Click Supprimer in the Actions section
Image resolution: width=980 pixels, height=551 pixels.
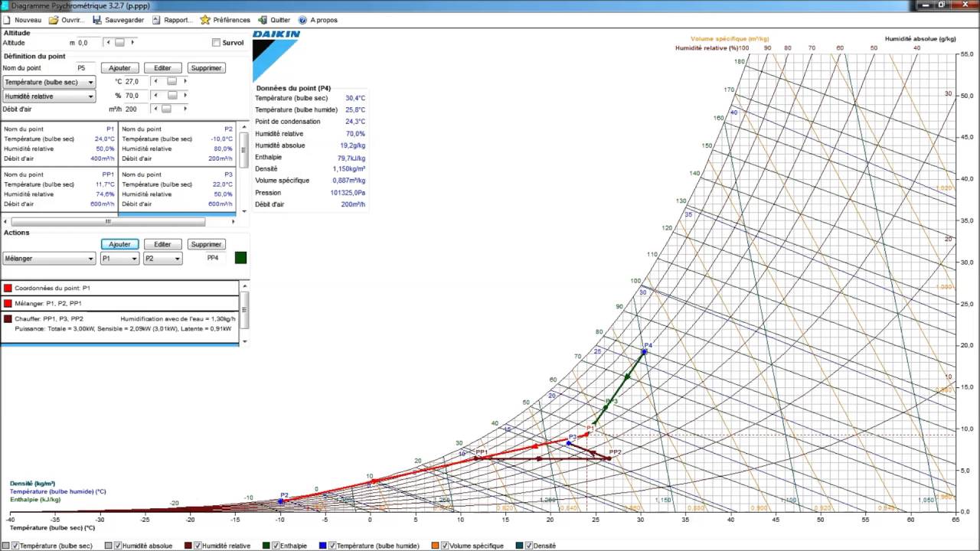206,244
